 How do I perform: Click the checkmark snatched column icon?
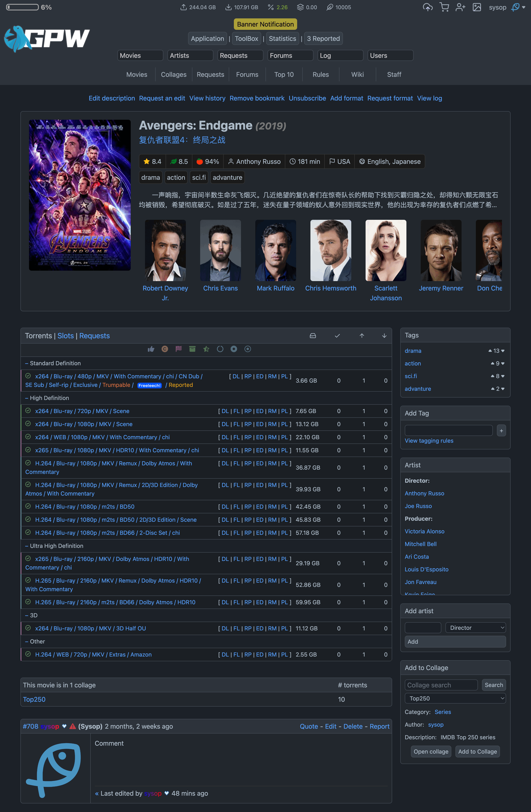tap(337, 336)
